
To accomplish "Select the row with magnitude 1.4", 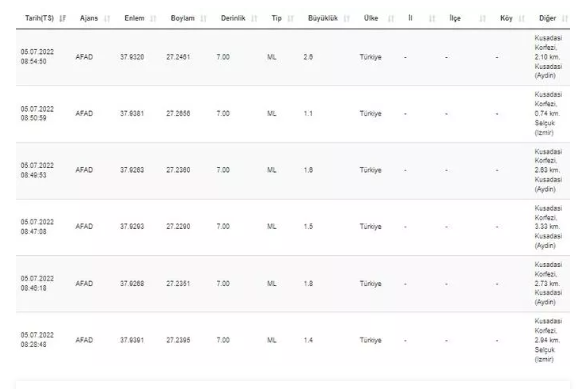I will tap(293, 340).
